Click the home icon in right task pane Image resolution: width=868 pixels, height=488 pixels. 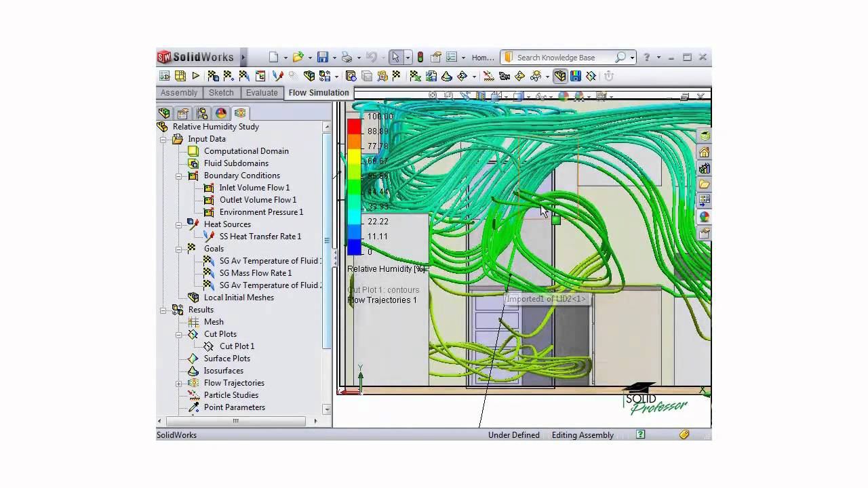tap(705, 152)
